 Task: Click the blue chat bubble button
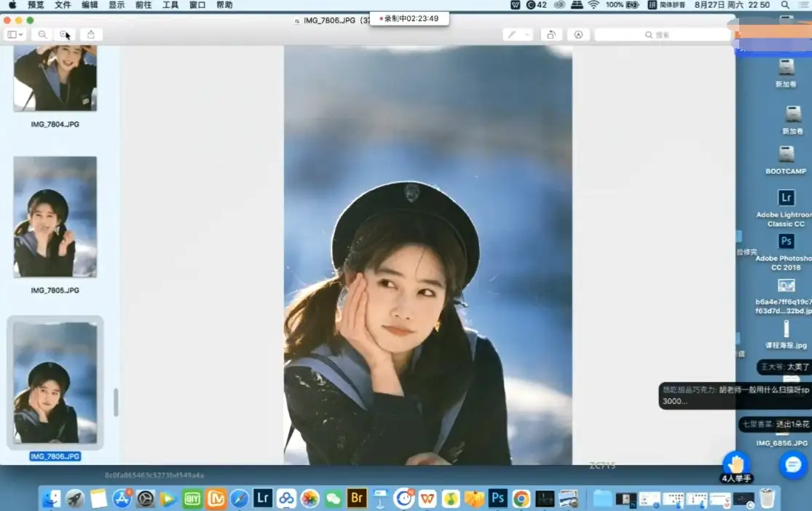793,464
